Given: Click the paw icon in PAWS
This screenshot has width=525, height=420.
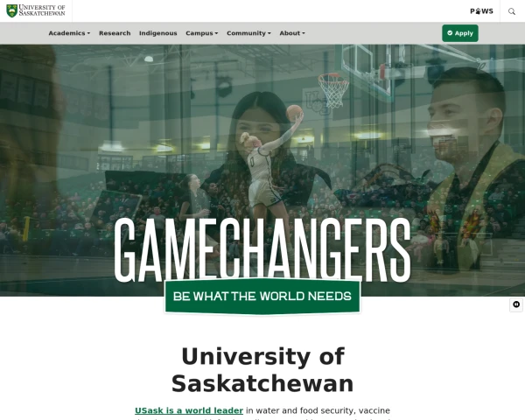Looking at the screenshot, I should coord(478,11).
